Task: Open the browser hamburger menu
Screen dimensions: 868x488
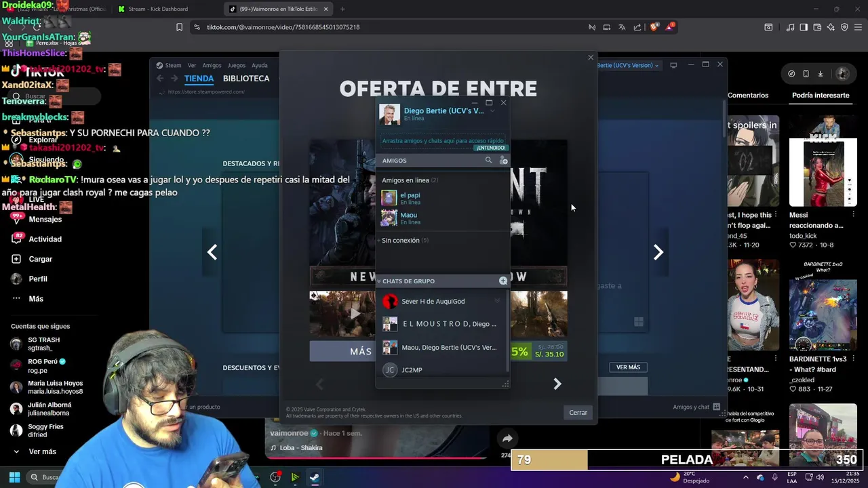Action: pos(859,27)
